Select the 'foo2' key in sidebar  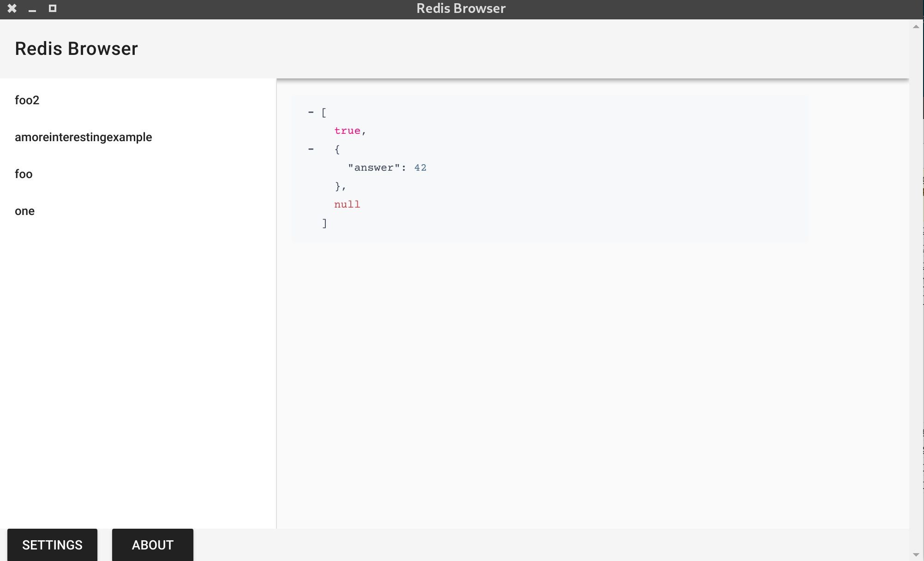click(27, 100)
